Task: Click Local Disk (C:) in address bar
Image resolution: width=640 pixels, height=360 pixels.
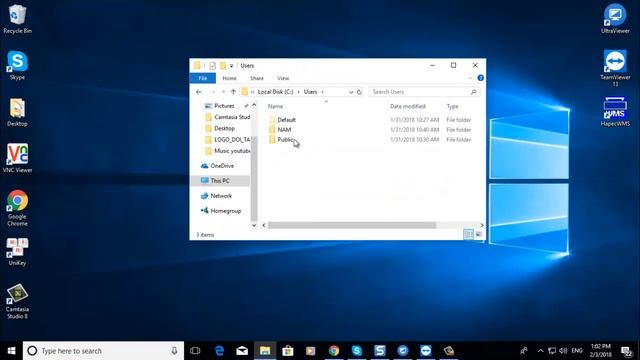Action: point(276,92)
